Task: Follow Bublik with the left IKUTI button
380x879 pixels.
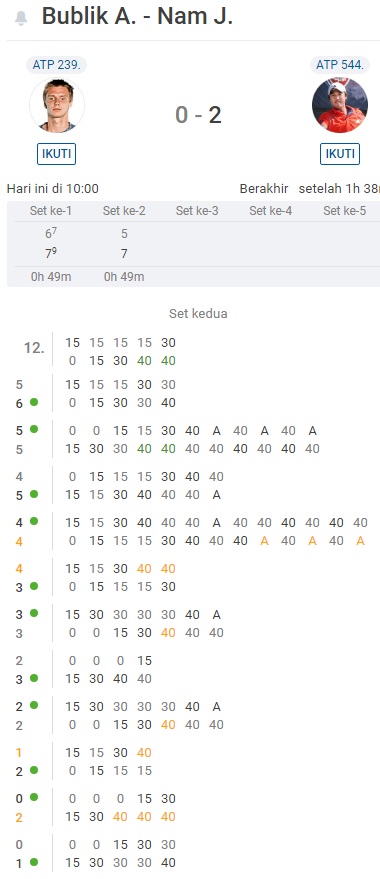Action: pos(57,154)
